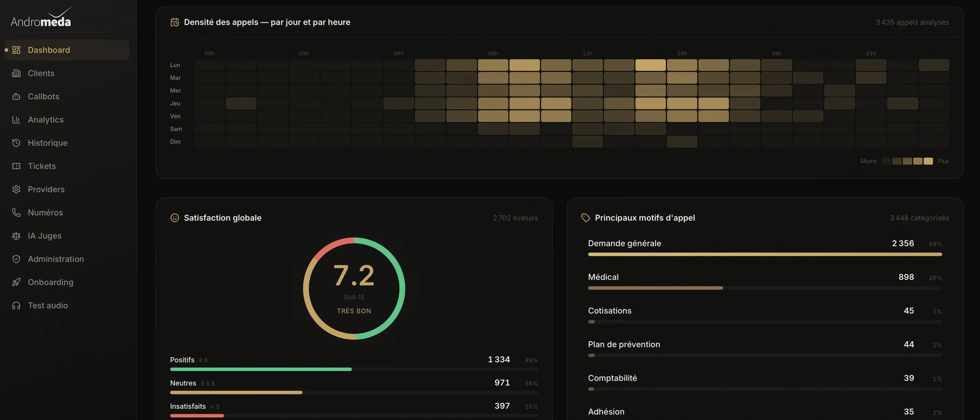The image size is (980, 420).
Task: Open the Onboarding page
Action: [x=67, y=282]
